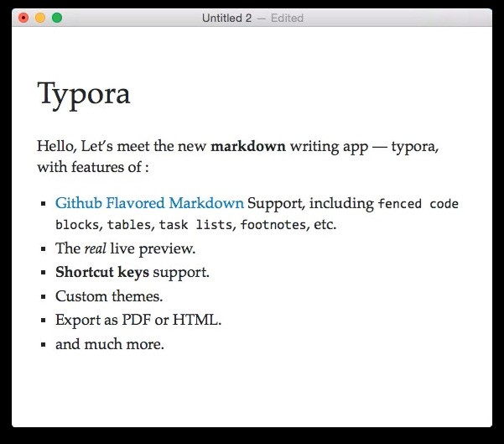The width and height of the screenshot is (504, 444).
Task: Click the italic word "real"
Action: 95,248
